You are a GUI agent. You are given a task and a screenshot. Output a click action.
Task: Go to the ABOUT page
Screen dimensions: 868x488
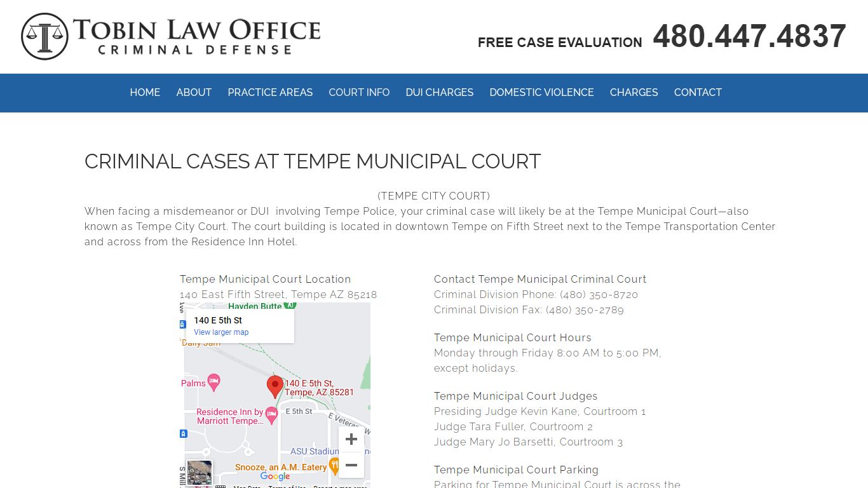pyautogui.click(x=194, y=93)
